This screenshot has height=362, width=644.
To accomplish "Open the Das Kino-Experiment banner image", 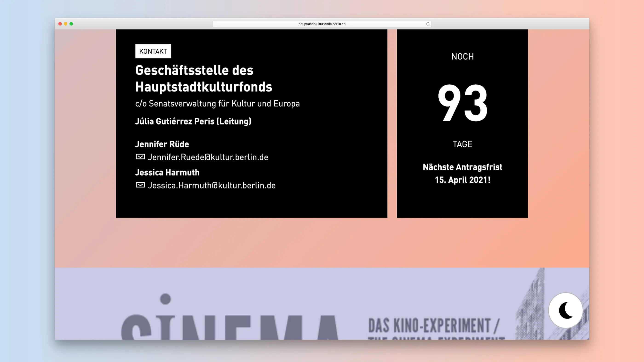I will coord(322,304).
